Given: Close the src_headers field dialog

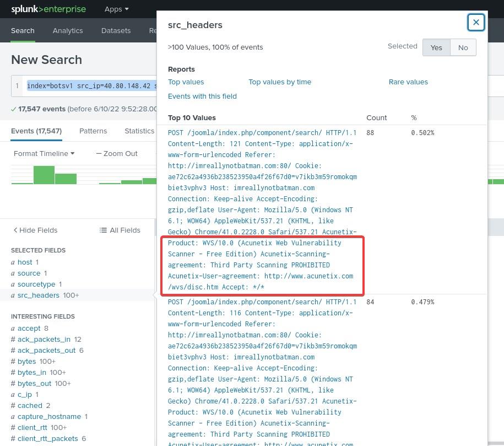Looking at the screenshot, I should (476, 23).
